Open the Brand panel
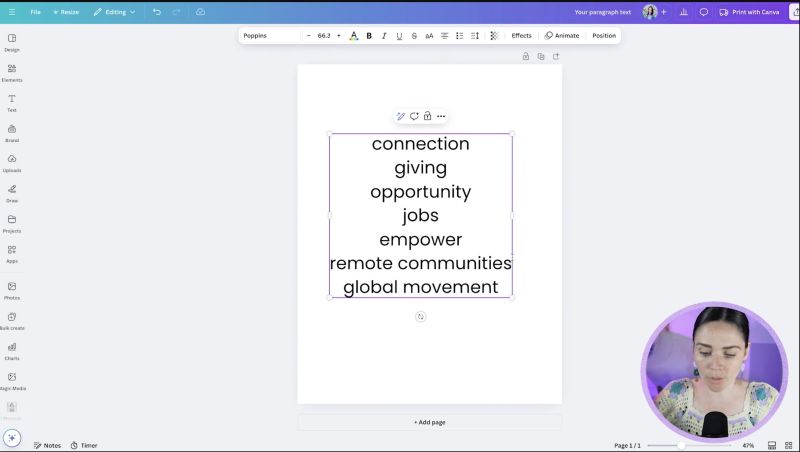 [x=12, y=133]
